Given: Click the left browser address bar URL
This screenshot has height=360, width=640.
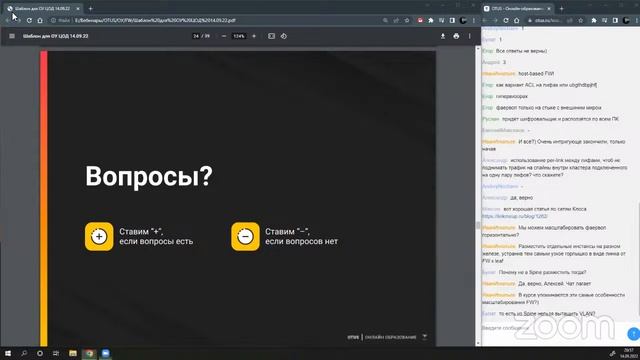Looking at the screenshot, I should (155, 20).
